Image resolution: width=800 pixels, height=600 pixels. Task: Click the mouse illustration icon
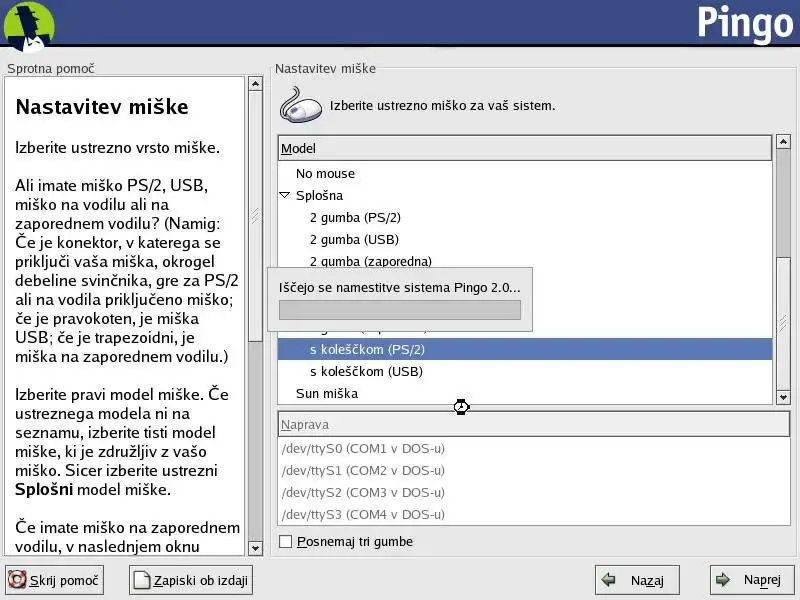(301, 105)
